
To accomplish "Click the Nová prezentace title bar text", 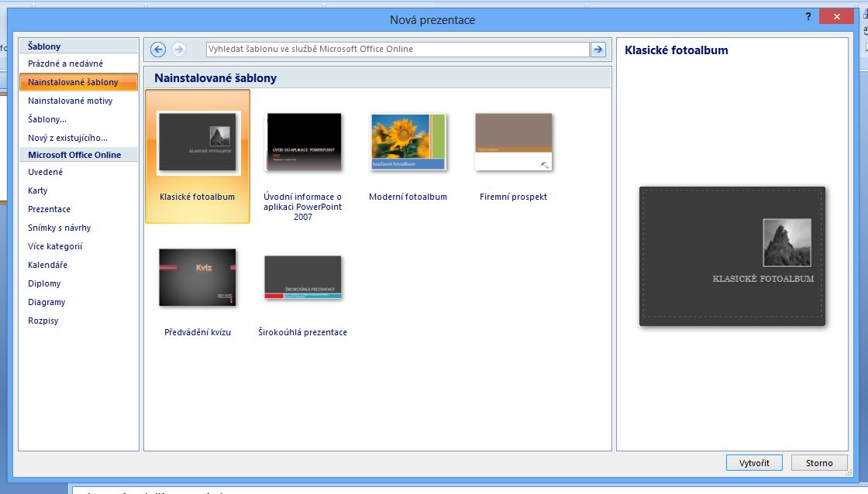I will pos(432,20).
